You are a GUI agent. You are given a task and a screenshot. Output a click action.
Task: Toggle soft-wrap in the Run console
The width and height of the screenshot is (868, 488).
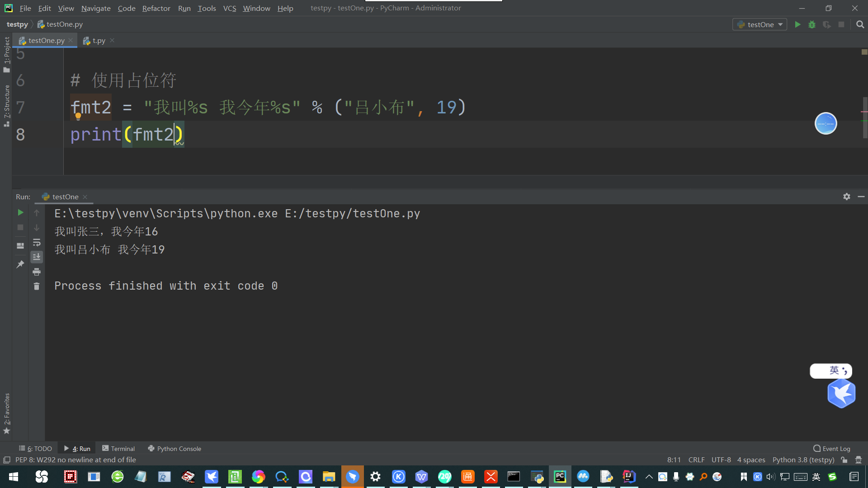tap(37, 243)
